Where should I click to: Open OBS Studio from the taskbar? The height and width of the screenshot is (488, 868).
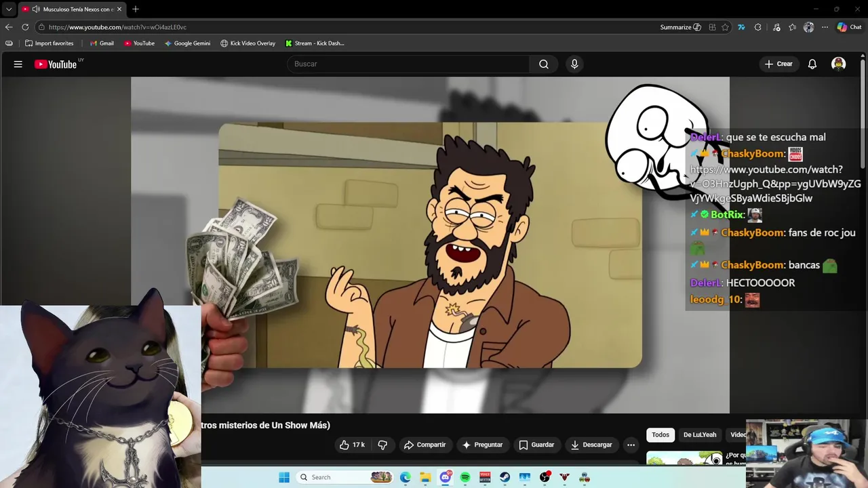(x=545, y=477)
